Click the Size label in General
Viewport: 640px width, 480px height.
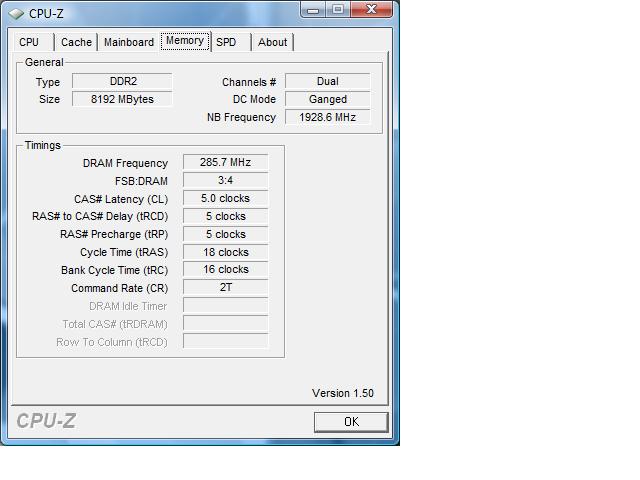pyautogui.click(x=49, y=99)
